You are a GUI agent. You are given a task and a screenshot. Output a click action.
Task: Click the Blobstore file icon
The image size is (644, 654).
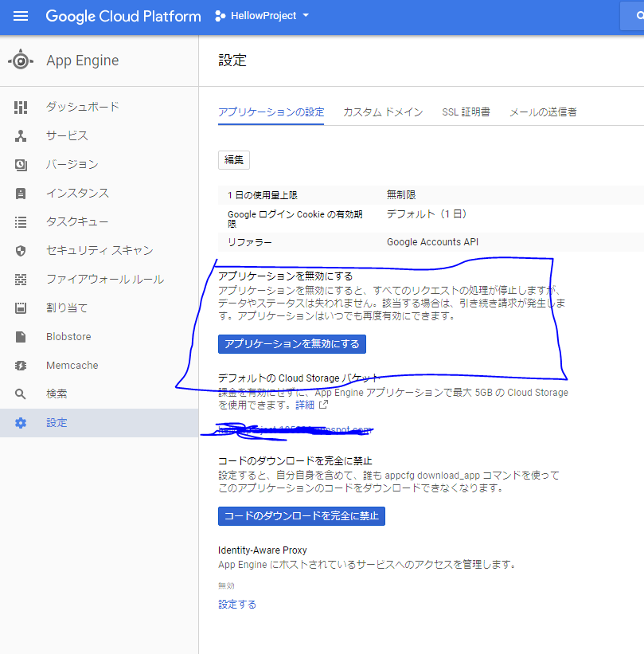tap(21, 337)
